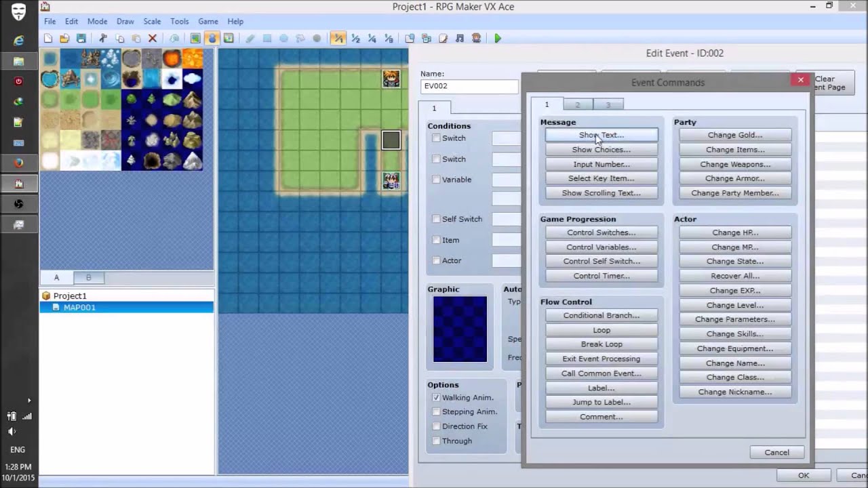
Task: Select the Pencil drawing tool
Action: pos(250,39)
